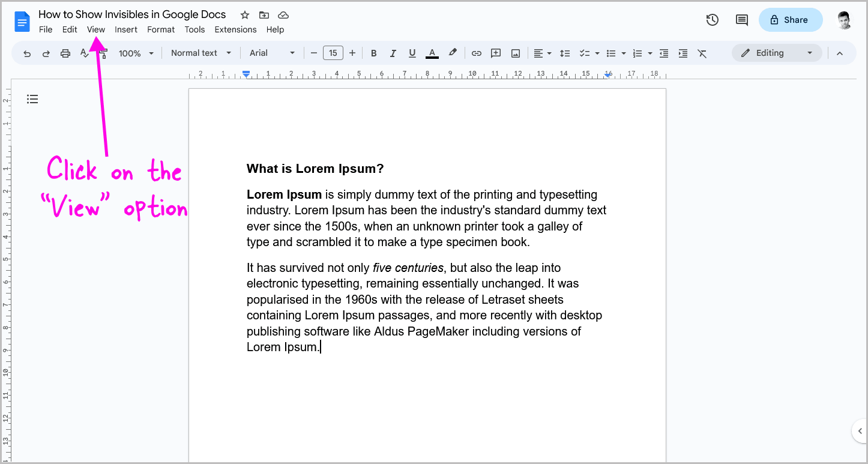Viewport: 868px width, 464px height.
Task: Open the View menu
Action: coord(95,29)
